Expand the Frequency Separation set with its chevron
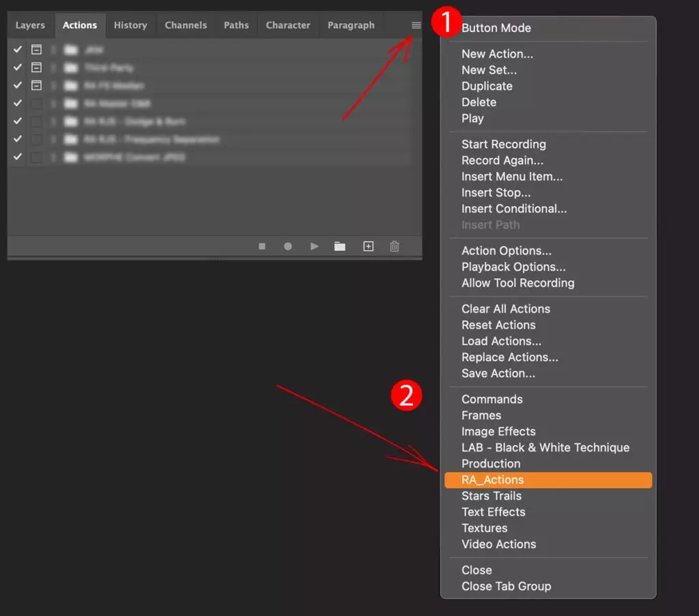699x616 pixels. click(x=53, y=139)
